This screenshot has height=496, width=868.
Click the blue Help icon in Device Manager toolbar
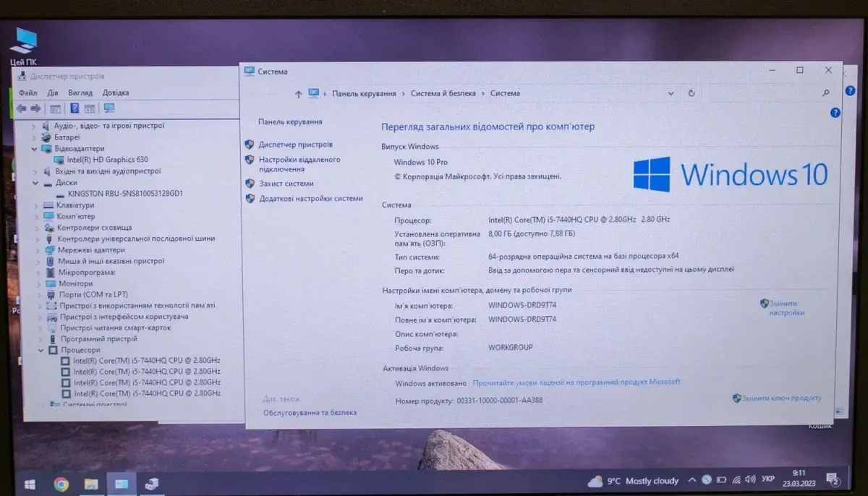(74, 108)
